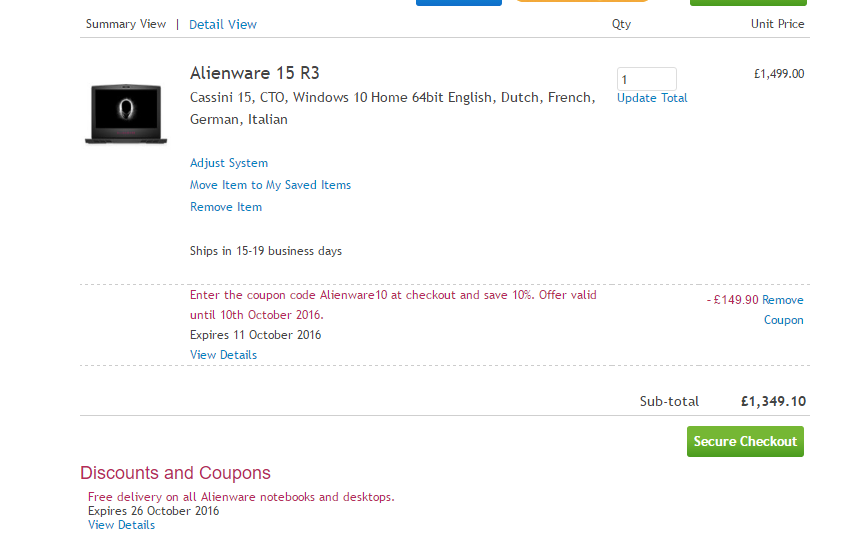Remove Item from the basket
The width and height of the screenshot is (867, 545).
coord(226,207)
